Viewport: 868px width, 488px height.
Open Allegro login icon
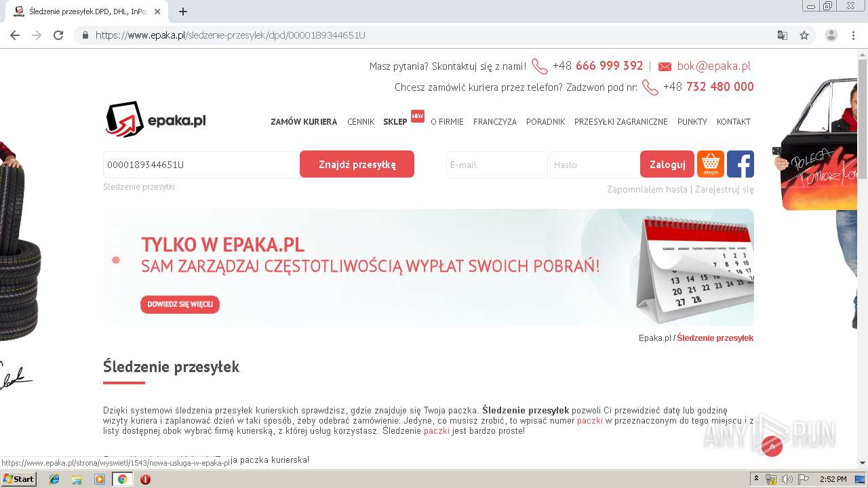tap(711, 164)
